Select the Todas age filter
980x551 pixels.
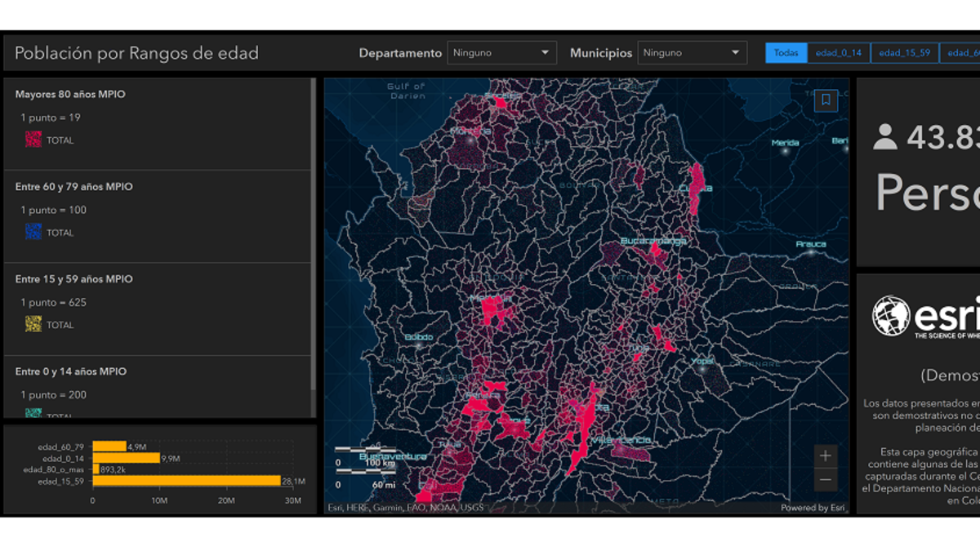click(x=786, y=53)
